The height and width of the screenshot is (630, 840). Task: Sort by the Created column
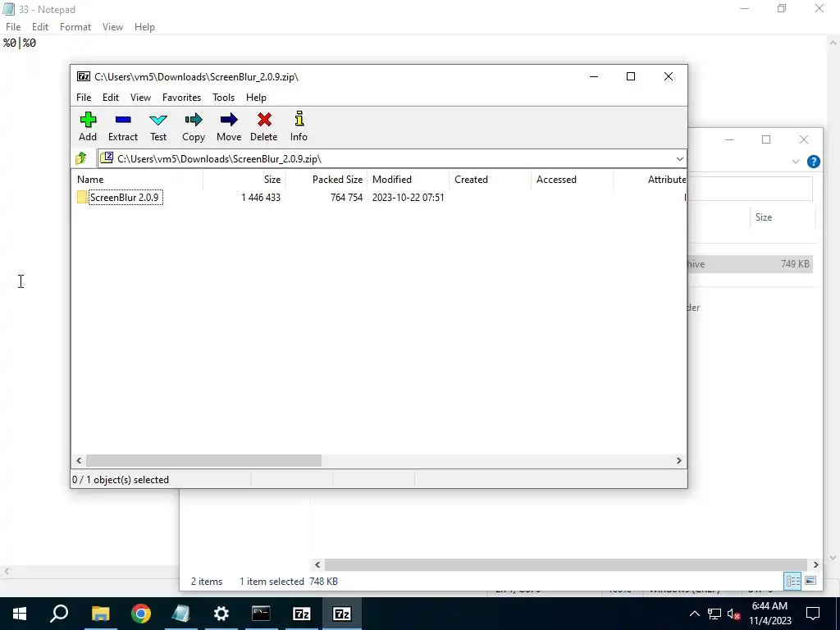click(x=491, y=180)
